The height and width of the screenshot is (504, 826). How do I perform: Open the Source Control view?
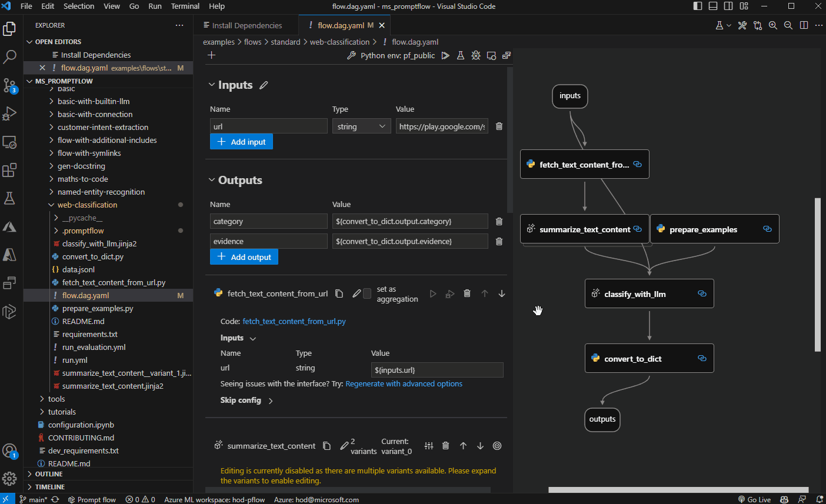9,86
